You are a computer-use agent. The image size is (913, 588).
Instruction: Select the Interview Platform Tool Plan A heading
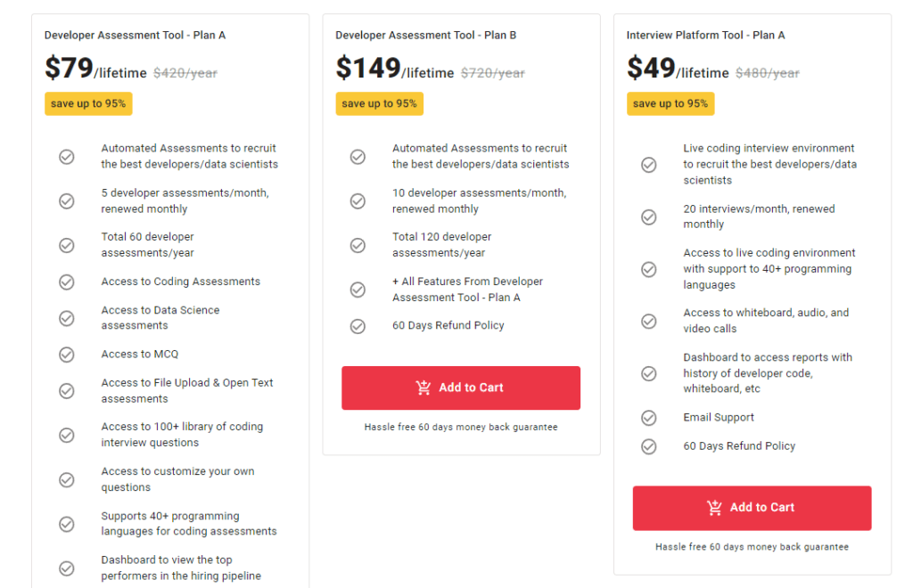pos(704,35)
